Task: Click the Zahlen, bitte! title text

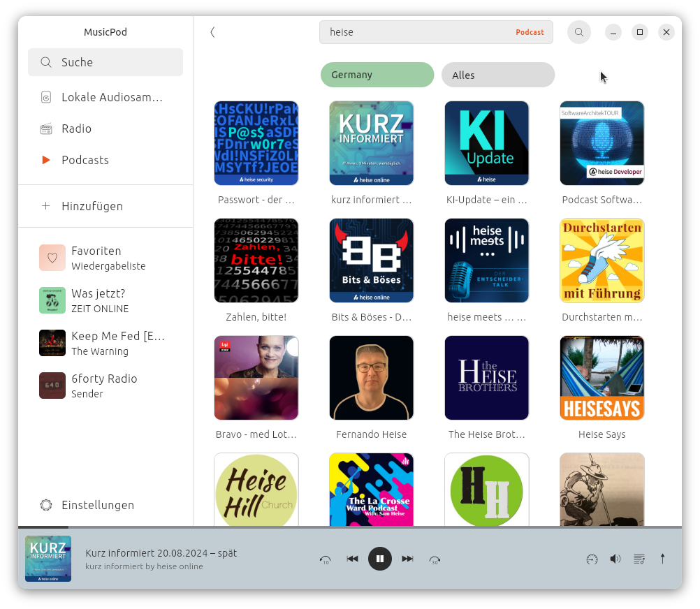Action: 256,317
